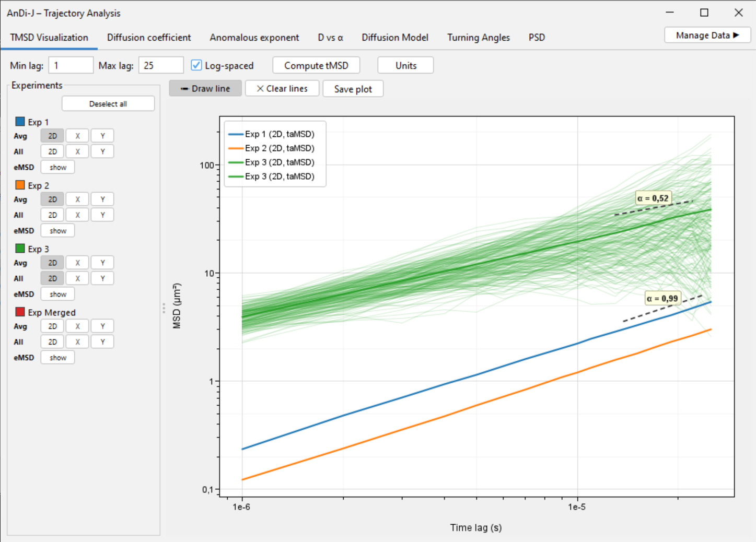Go to the D vs α tab

click(x=331, y=37)
